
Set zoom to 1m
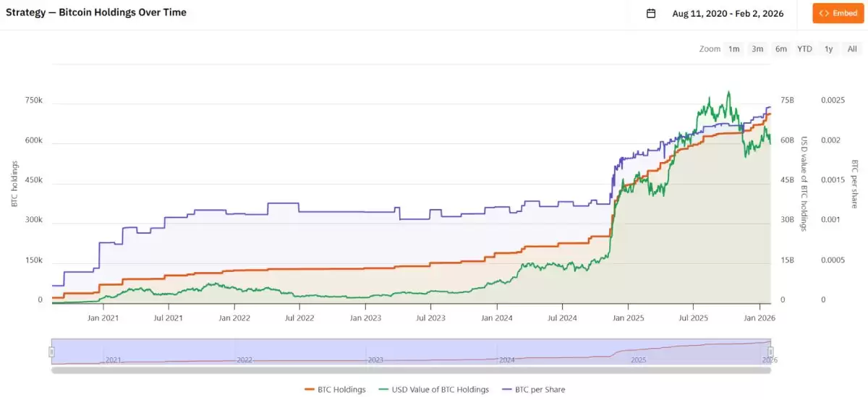coord(733,49)
